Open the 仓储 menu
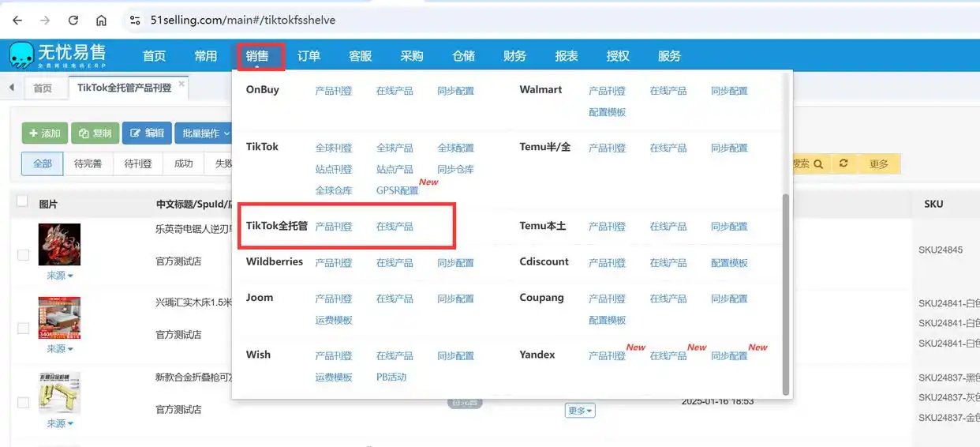Viewport: 980px width, 447px height. (x=464, y=56)
